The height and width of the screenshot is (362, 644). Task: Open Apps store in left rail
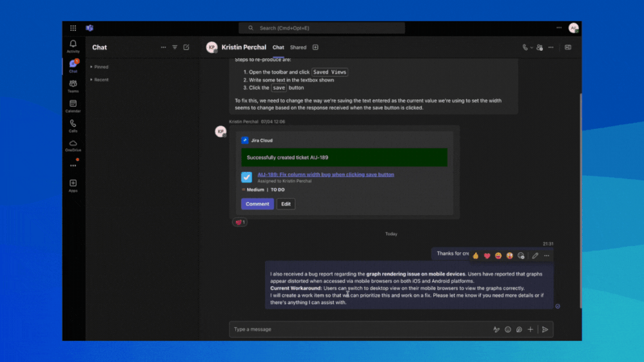(x=73, y=186)
